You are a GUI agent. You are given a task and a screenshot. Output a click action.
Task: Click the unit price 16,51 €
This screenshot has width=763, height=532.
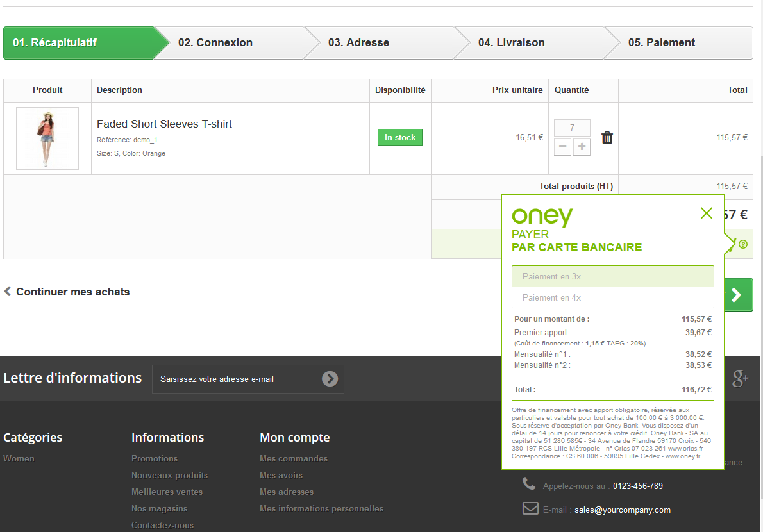(x=530, y=138)
